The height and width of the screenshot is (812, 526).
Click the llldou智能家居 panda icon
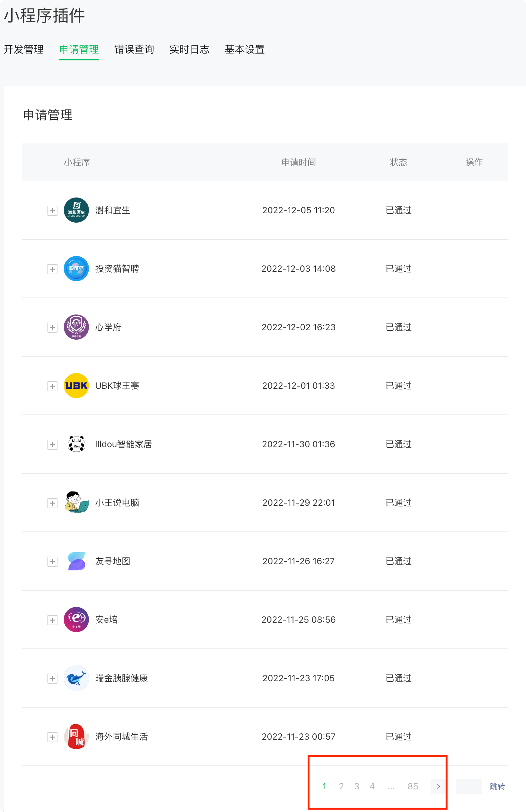(76, 444)
